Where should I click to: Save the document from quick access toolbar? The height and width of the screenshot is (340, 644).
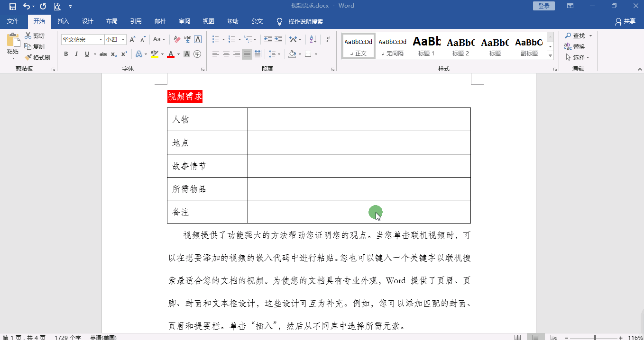[x=12, y=6]
